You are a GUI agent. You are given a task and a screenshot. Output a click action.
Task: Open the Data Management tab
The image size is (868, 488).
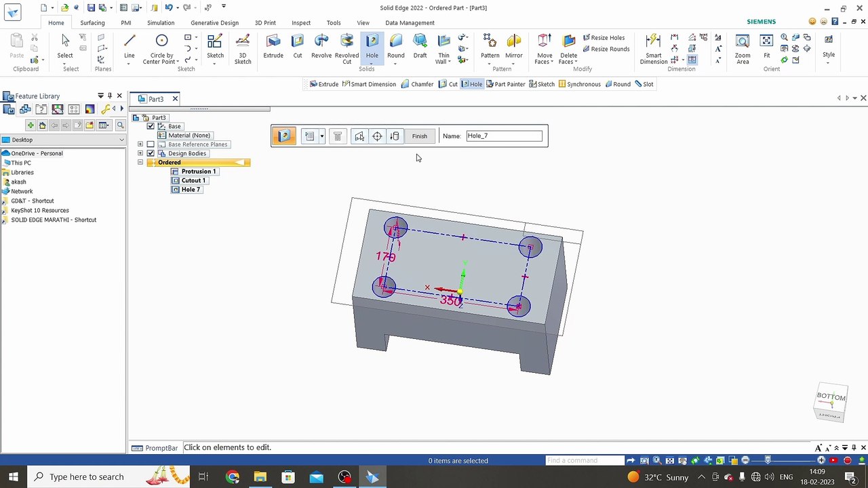coord(410,22)
